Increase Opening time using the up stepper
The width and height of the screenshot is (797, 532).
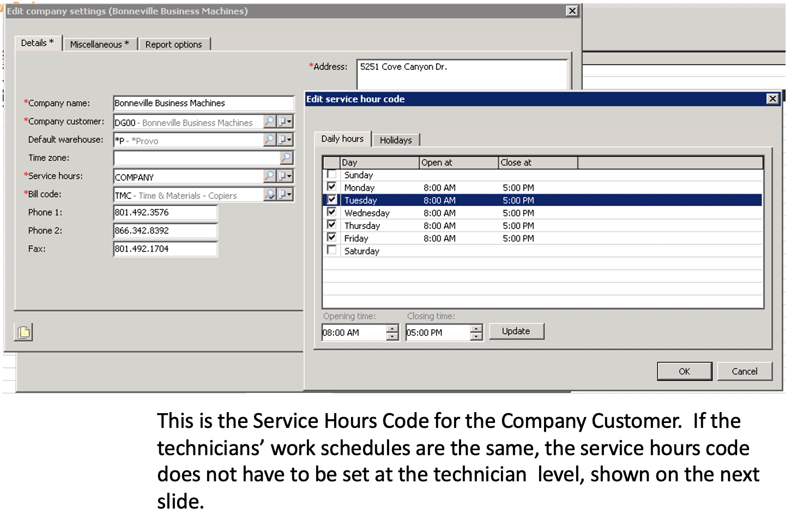click(392, 329)
